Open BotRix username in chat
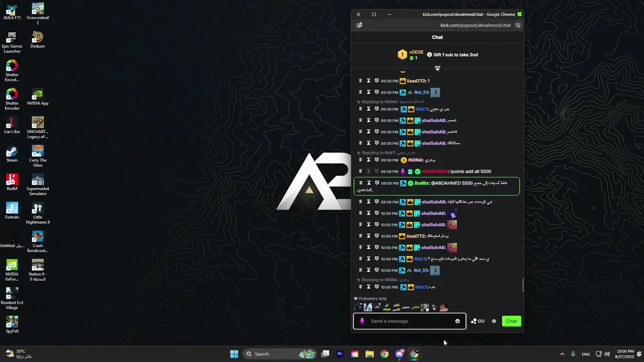The width and height of the screenshot is (644, 362). [x=422, y=183]
